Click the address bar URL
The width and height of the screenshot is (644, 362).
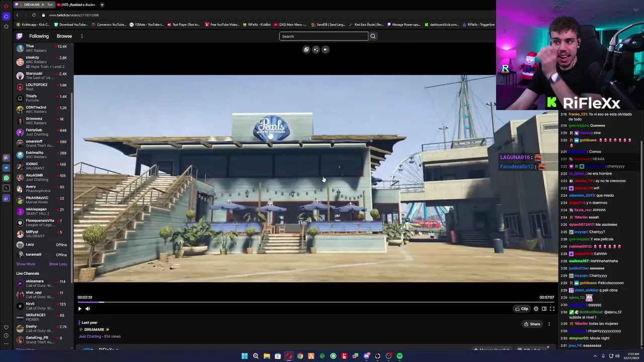[x=74, y=15]
